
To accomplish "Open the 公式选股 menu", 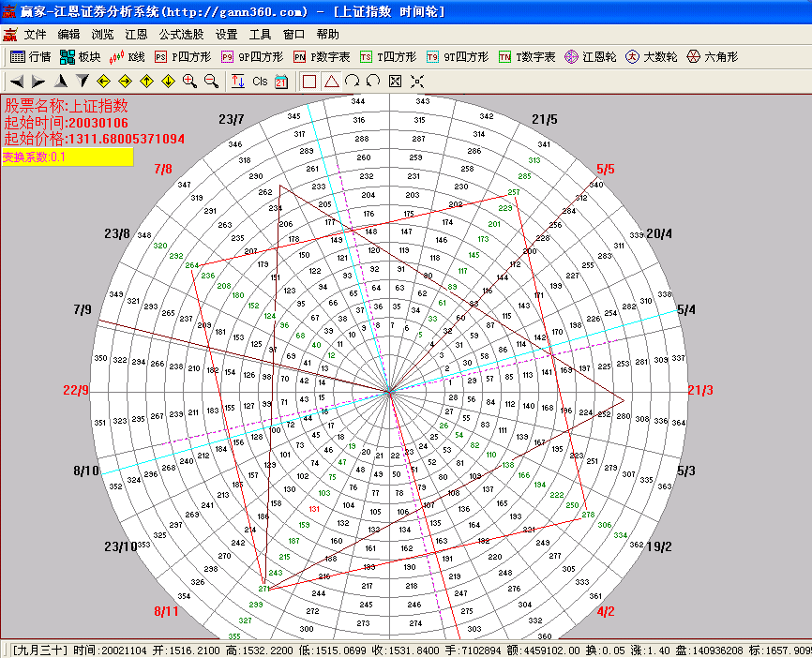I will (181, 34).
